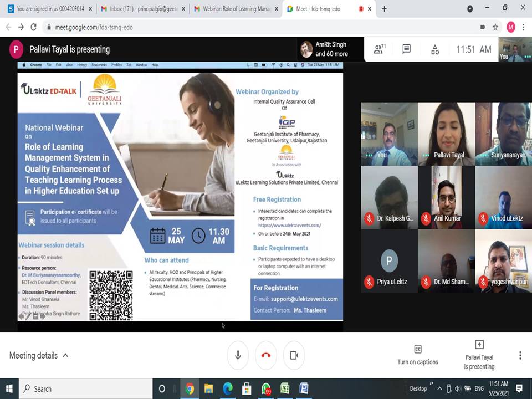
Task: Open the Windows Start menu
Action: coord(9,389)
